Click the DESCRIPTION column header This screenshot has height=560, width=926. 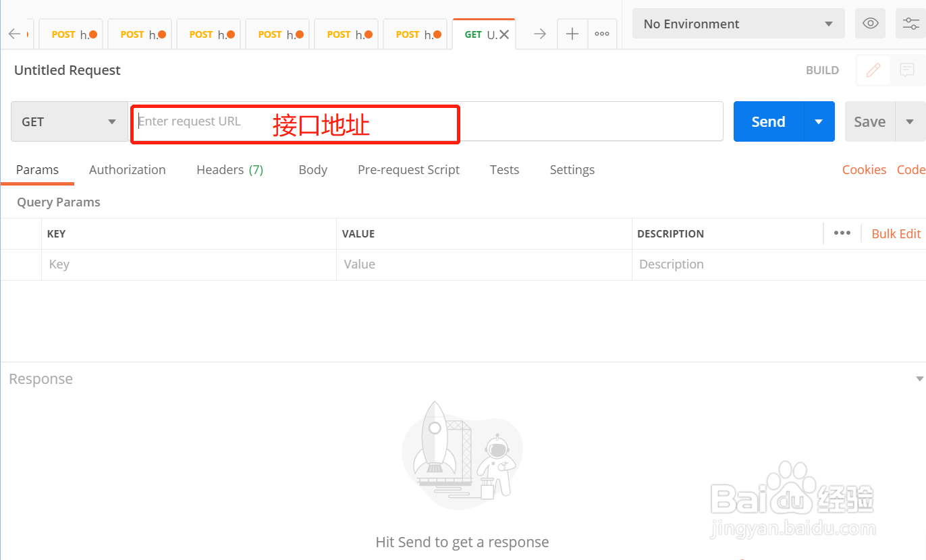(670, 234)
